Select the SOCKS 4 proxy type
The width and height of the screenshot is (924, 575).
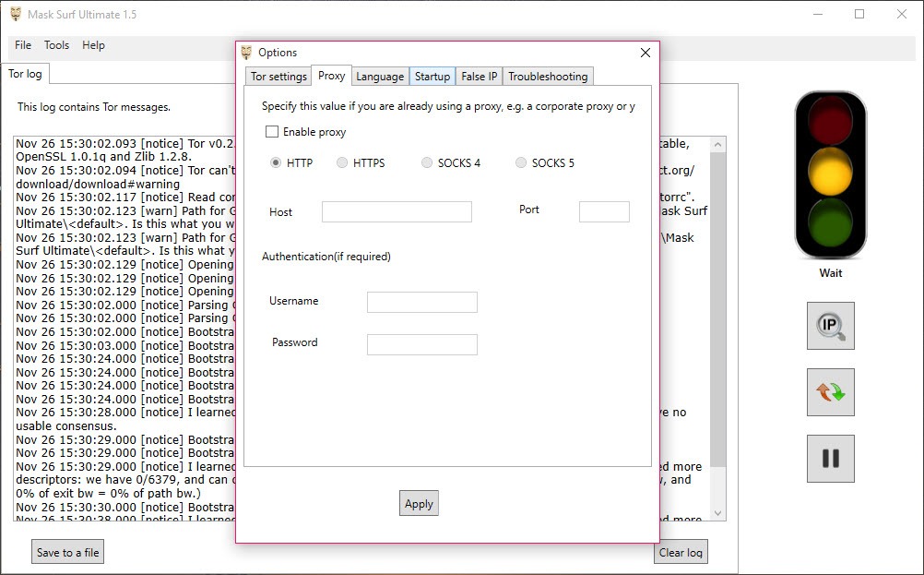click(427, 162)
